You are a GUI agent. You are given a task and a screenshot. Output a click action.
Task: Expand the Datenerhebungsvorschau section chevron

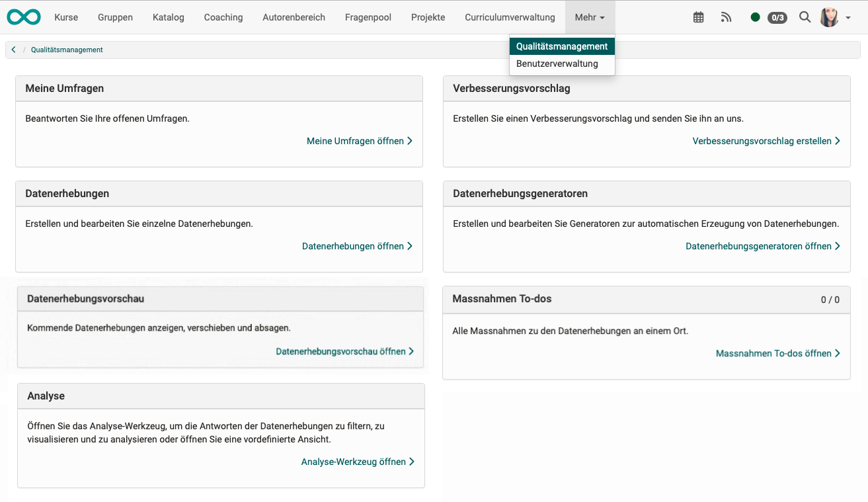coord(411,351)
